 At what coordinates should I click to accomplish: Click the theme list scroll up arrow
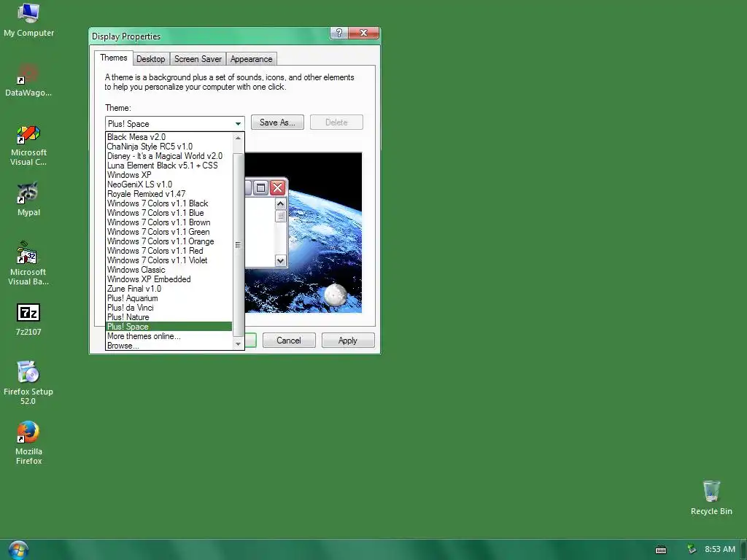pyautogui.click(x=238, y=138)
